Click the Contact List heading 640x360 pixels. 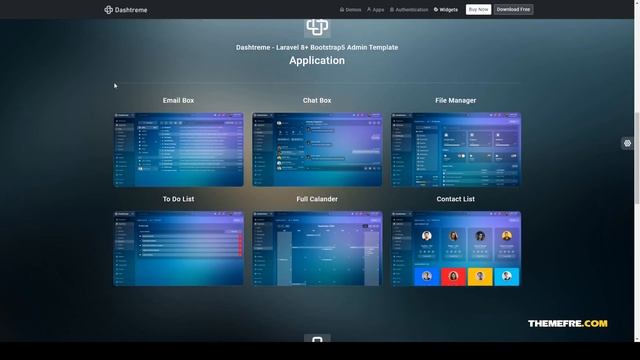pyautogui.click(x=456, y=199)
